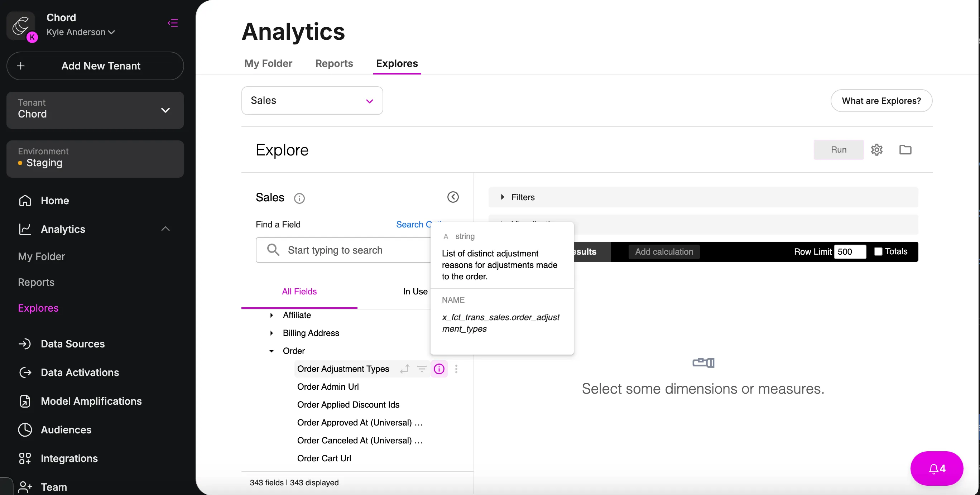
Task: Open the Sales explore dropdown
Action: [x=312, y=101]
